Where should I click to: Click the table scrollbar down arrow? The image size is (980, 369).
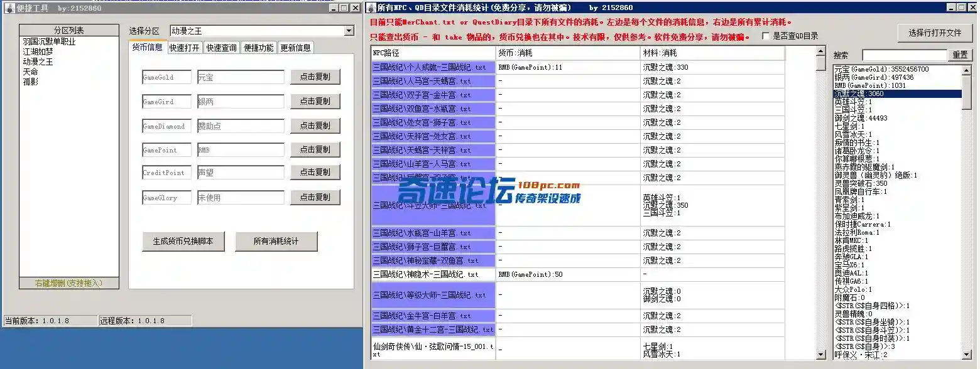pyautogui.click(x=820, y=355)
